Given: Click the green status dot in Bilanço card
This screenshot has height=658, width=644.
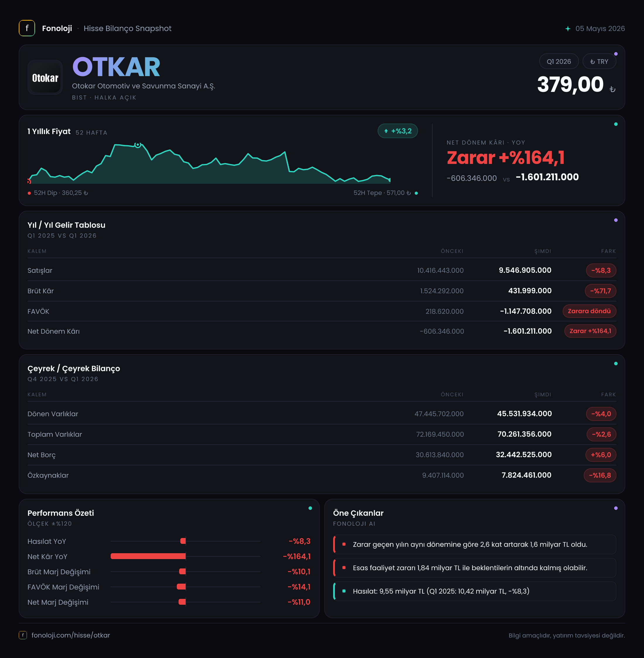Looking at the screenshot, I should pos(616,364).
